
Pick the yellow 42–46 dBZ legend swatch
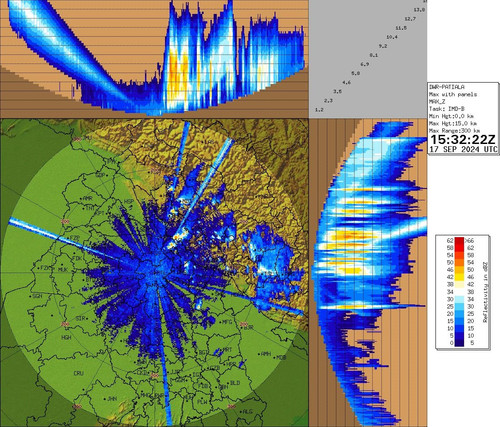point(459,277)
